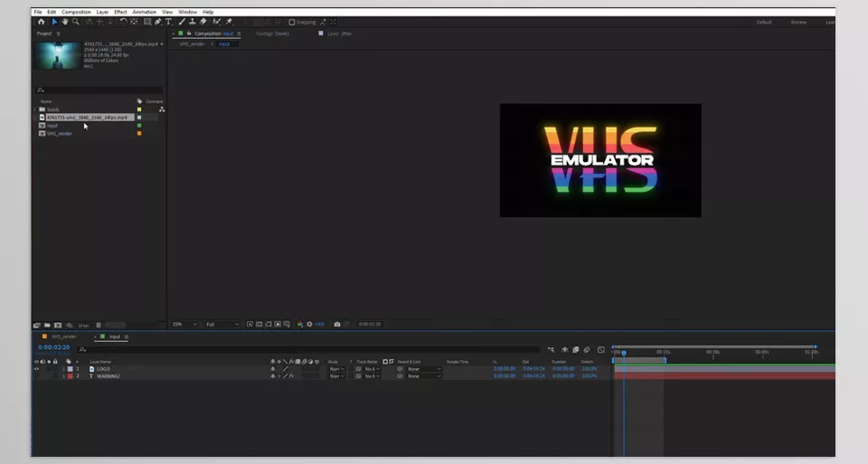
Task: Select the Zoom magnifier tool
Action: (75, 22)
